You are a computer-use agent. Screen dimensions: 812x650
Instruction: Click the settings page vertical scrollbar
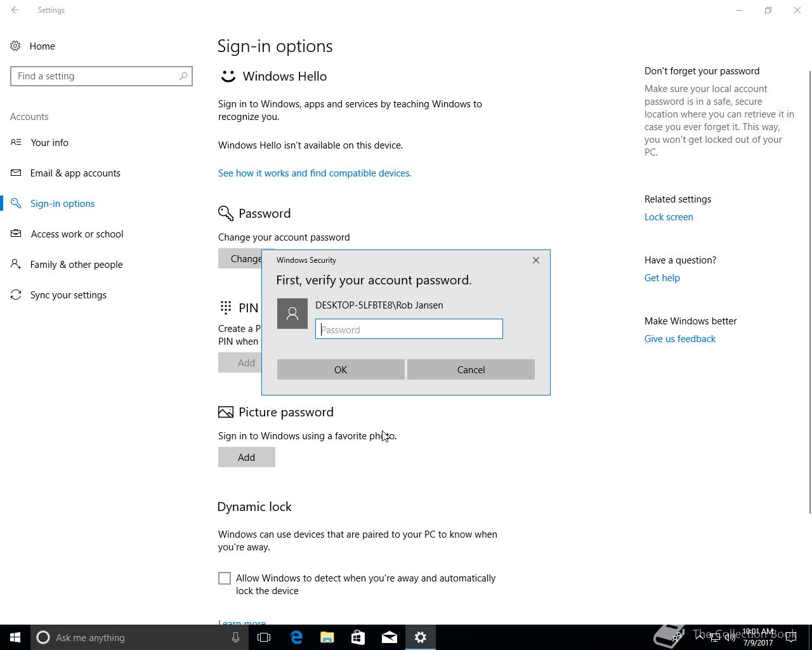pyautogui.click(x=809, y=292)
